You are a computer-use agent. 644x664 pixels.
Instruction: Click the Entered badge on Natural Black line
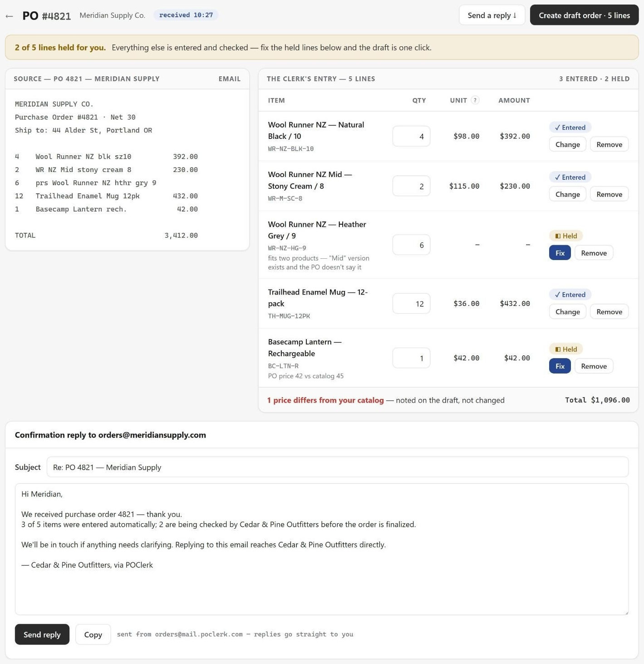pyautogui.click(x=570, y=128)
